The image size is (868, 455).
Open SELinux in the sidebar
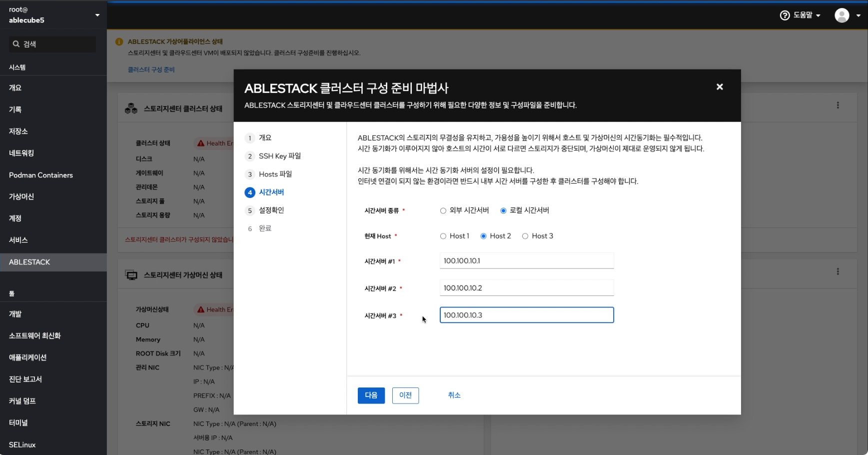[53, 444]
